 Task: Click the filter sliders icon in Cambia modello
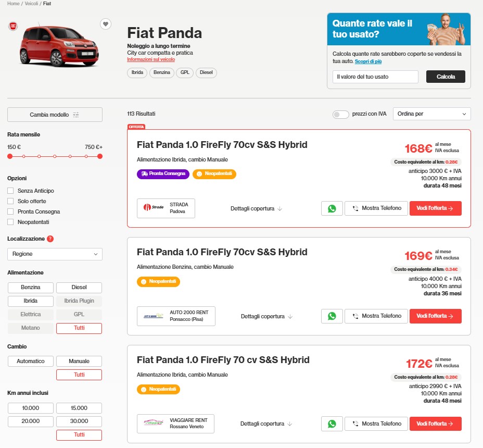tap(76, 115)
